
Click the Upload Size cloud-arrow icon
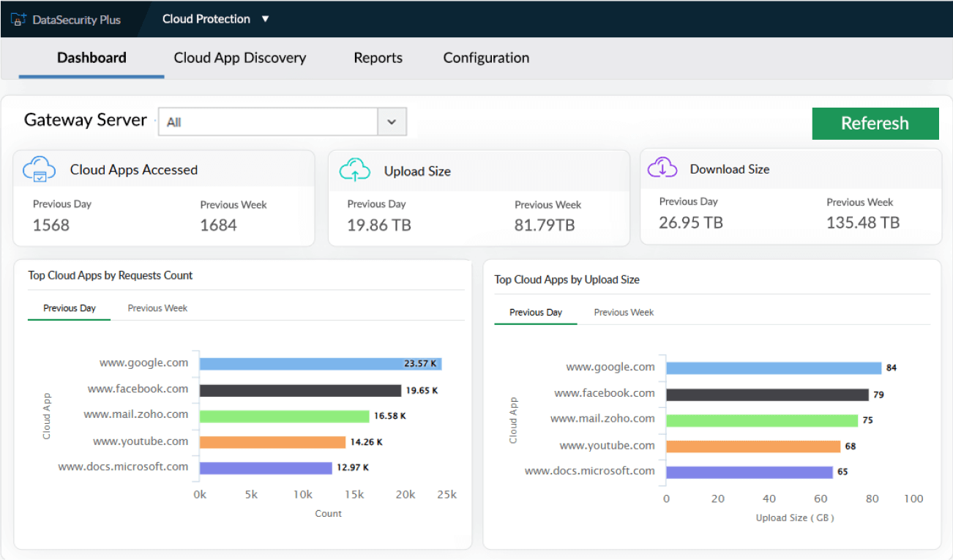355,169
